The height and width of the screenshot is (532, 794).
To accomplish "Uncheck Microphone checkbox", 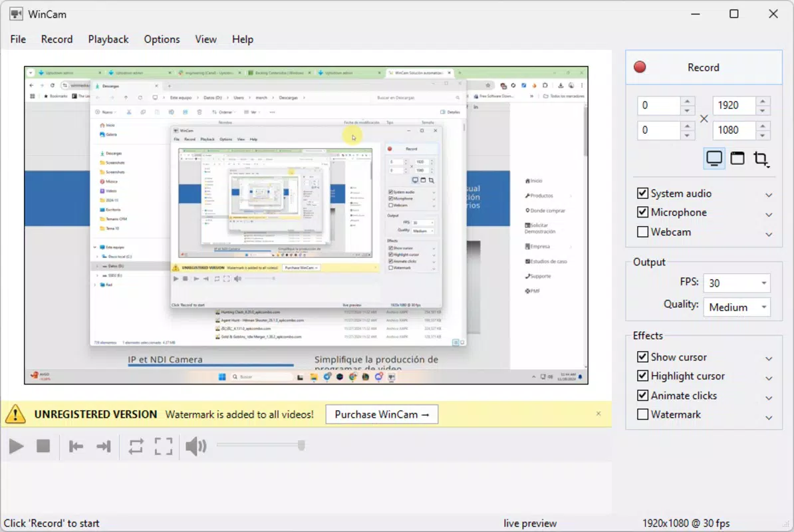I will point(642,212).
